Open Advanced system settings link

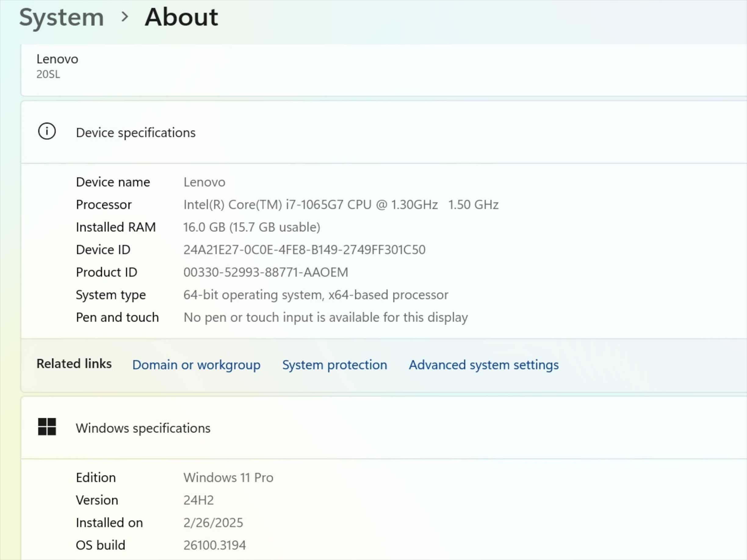(x=484, y=365)
